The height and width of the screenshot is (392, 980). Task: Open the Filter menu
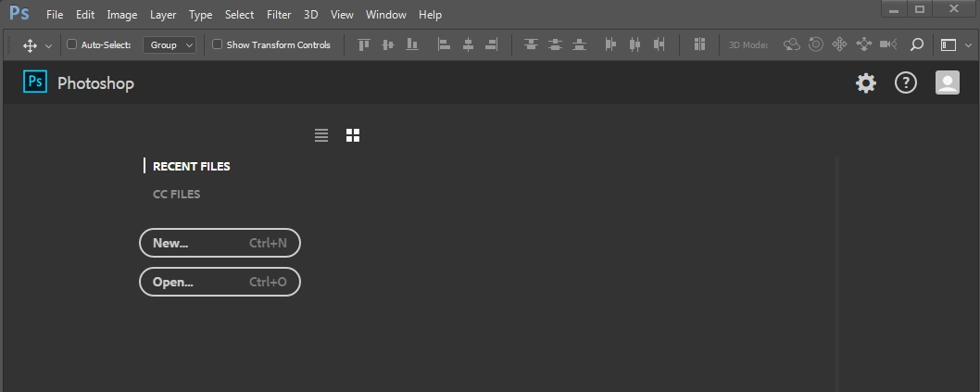point(279,15)
